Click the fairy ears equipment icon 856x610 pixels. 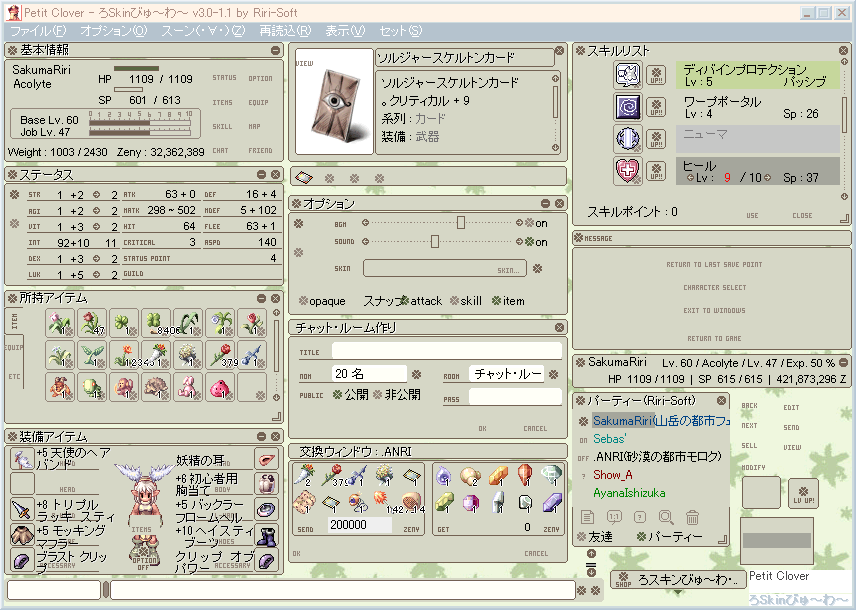coord(266,459)
